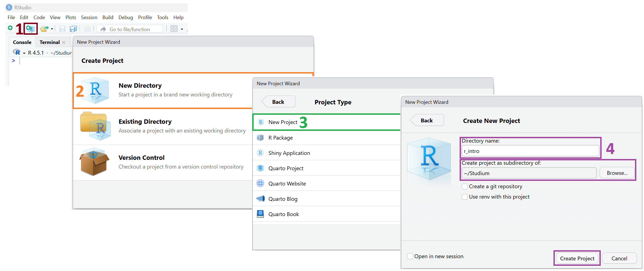Image resolution: width=644 pixels, height=271 pixels.
Task: Open the recent files dropdown arrow
Action: 52,29
